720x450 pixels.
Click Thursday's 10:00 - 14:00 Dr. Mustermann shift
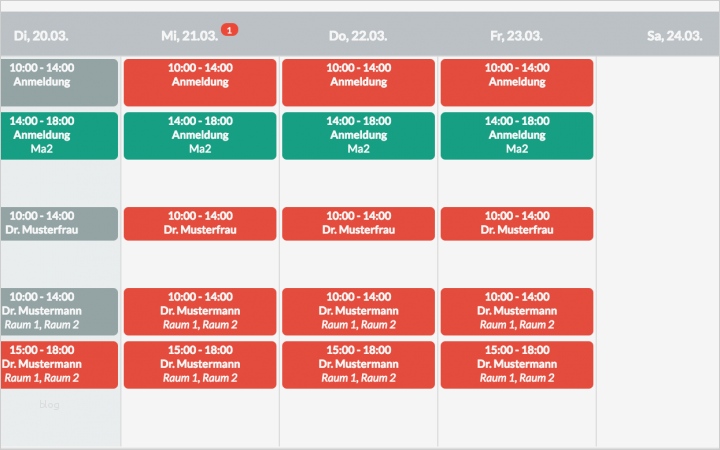(358, 310)
